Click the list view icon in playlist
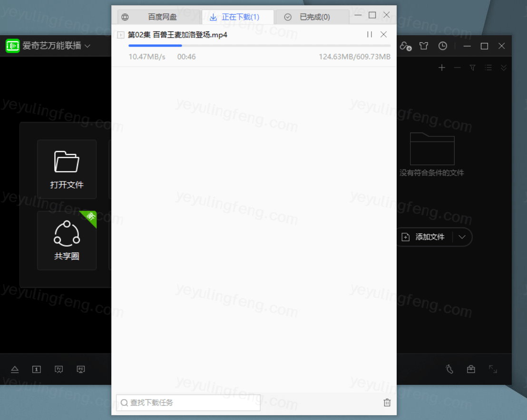This screenshot has width=527, height=420. pos(488,68)
